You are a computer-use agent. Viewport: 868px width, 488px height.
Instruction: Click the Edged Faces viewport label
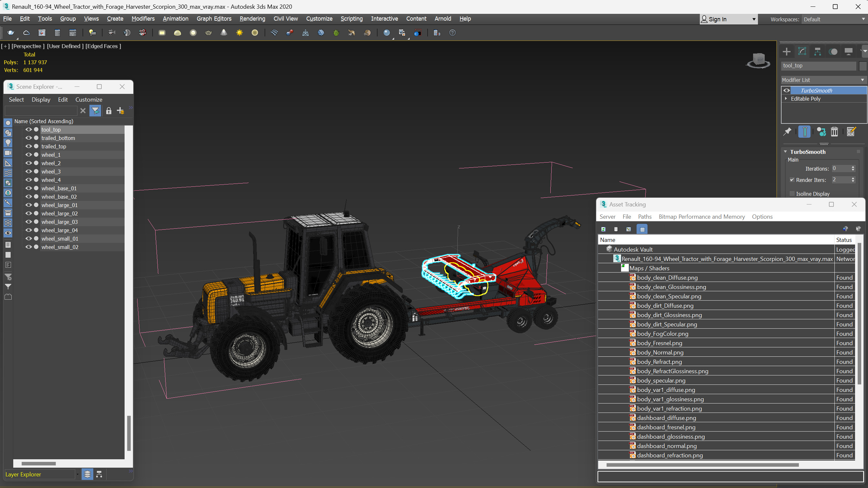(103, 46)
